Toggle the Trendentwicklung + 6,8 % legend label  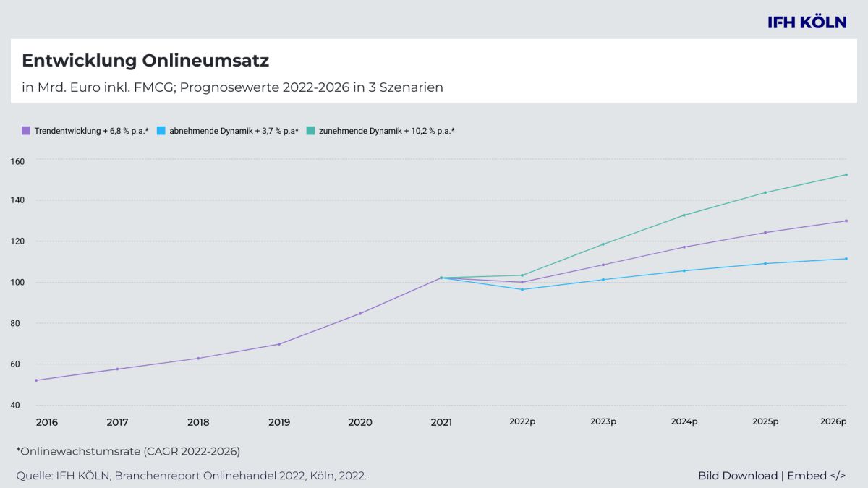coord(91,131)
